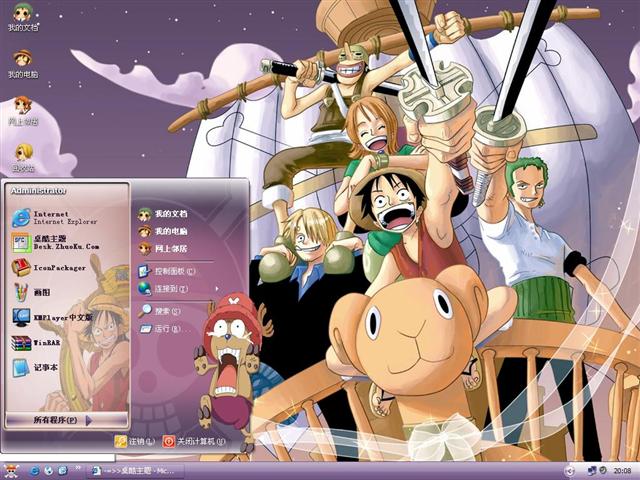Expand 所有程序(P) all programs
The height and width of the screenshot is (480, 640).
click(x=67, y=420)
